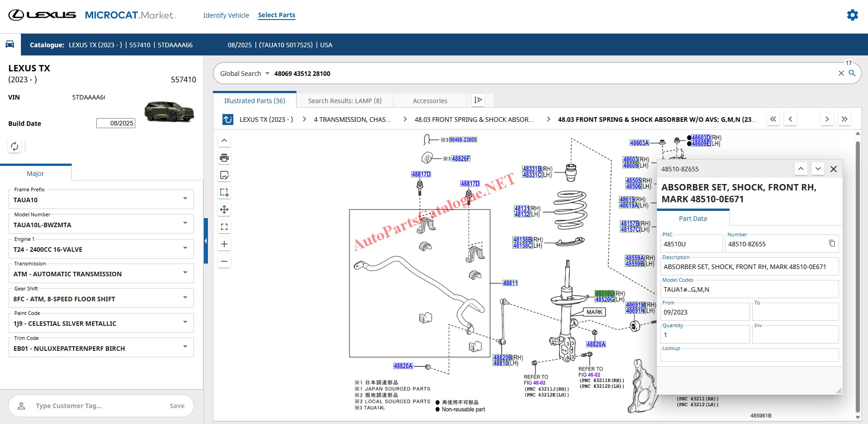Zoom in on the diagram

click(224, 244)
